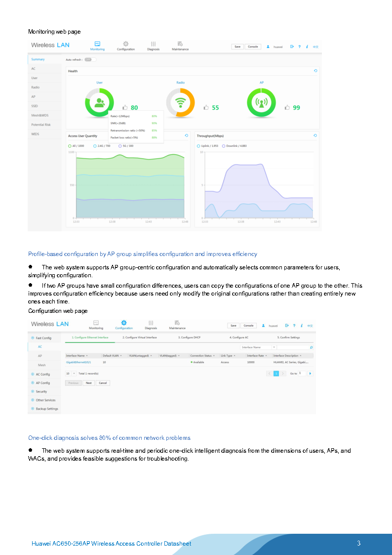The image size is (392, 555).
Task: Click the Configuration gear icon on the monitoring page
Action: pyautogui.click(x=126, y=44)
